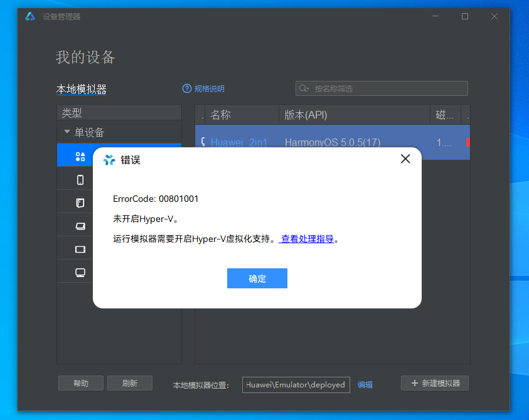Select the phone device type
The image size is (529, 420).
pos(80,180)
